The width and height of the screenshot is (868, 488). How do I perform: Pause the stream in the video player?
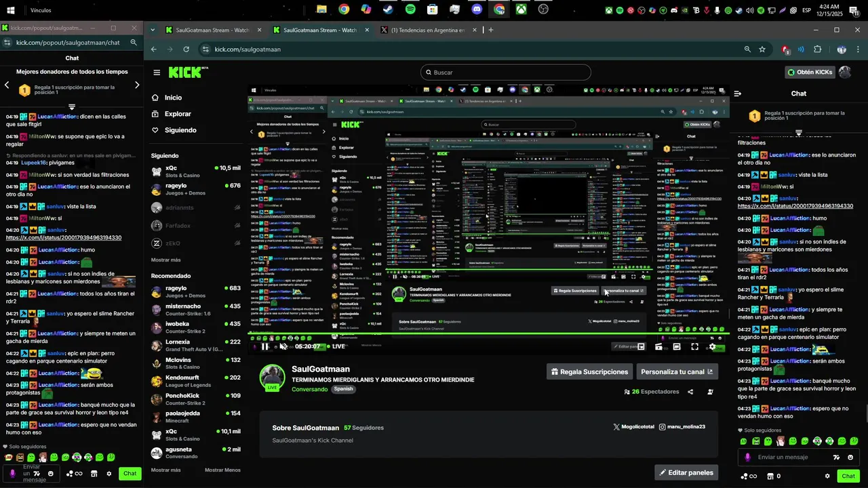[x=264, y=346]
